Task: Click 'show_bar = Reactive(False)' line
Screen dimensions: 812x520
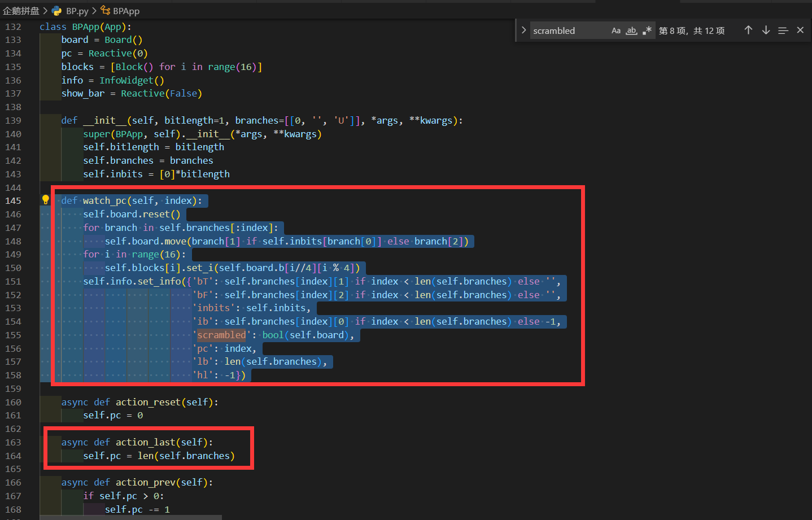Action: [x=132, y=93]
